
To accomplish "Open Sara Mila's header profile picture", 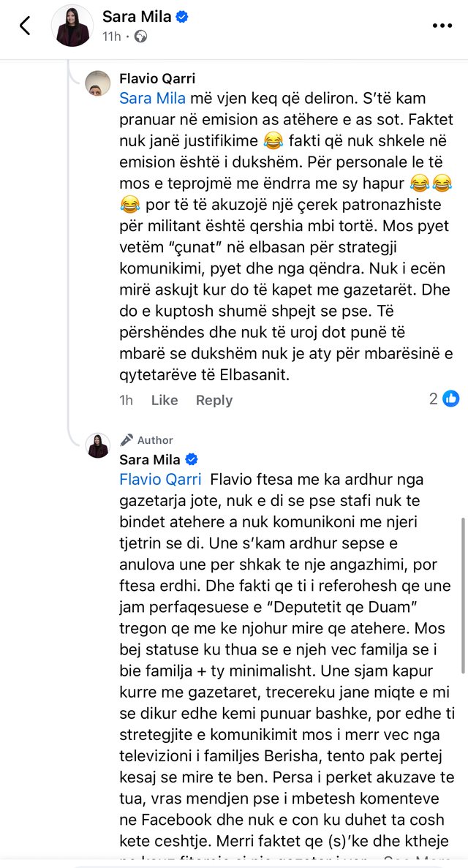I will tap(72, 26).
